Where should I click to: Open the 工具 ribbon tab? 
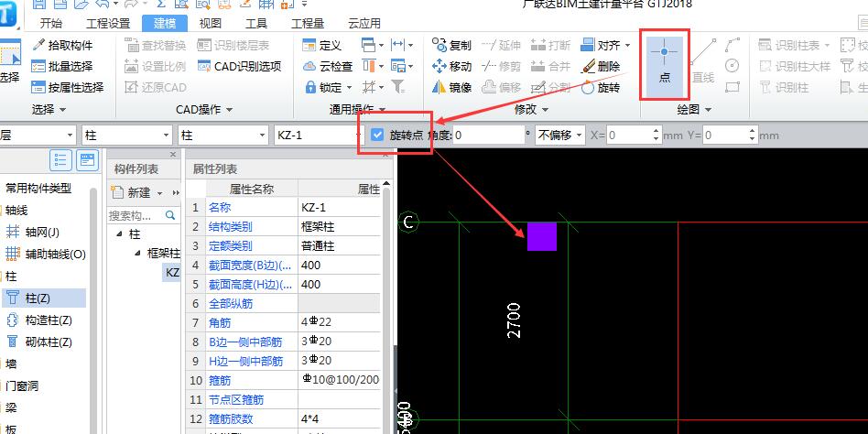point(256,23)
